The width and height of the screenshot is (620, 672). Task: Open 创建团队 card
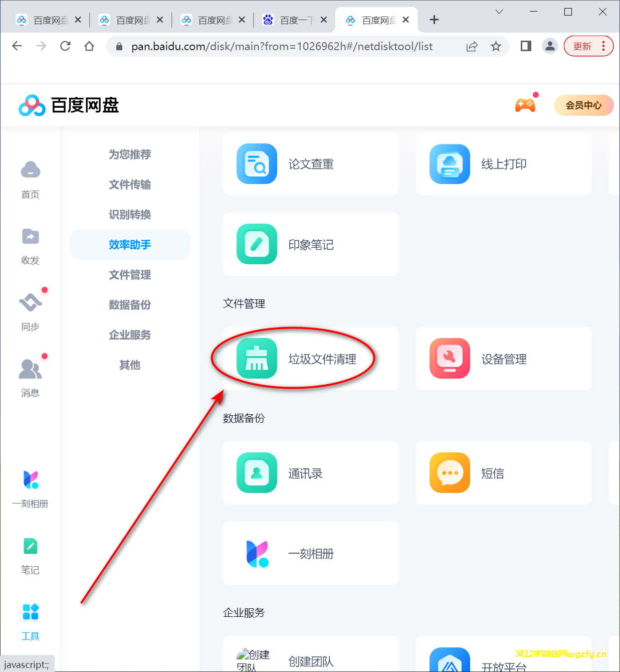pyautogui.click(x=311, y=654)
